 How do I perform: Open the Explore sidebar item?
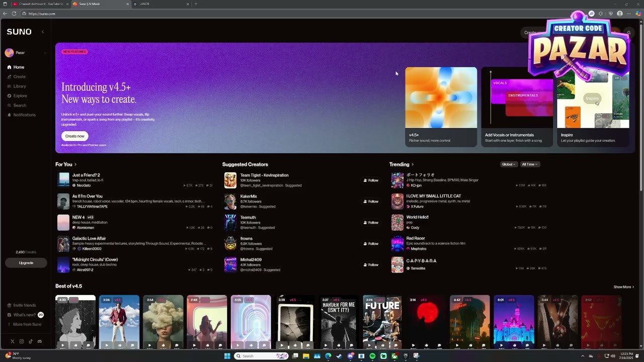point(20,96)
